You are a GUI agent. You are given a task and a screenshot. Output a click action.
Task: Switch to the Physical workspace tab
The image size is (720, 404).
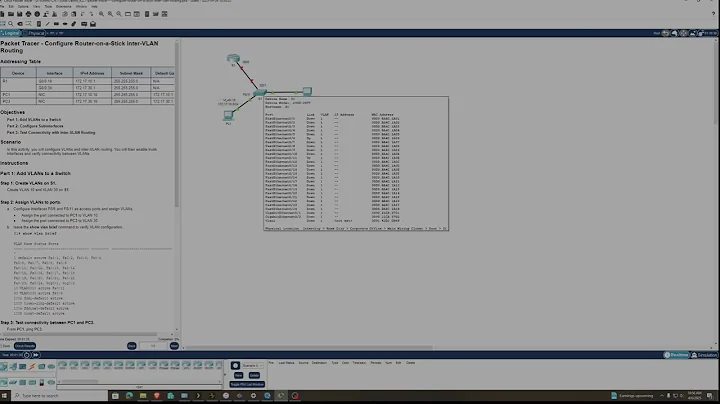point(35,33)
